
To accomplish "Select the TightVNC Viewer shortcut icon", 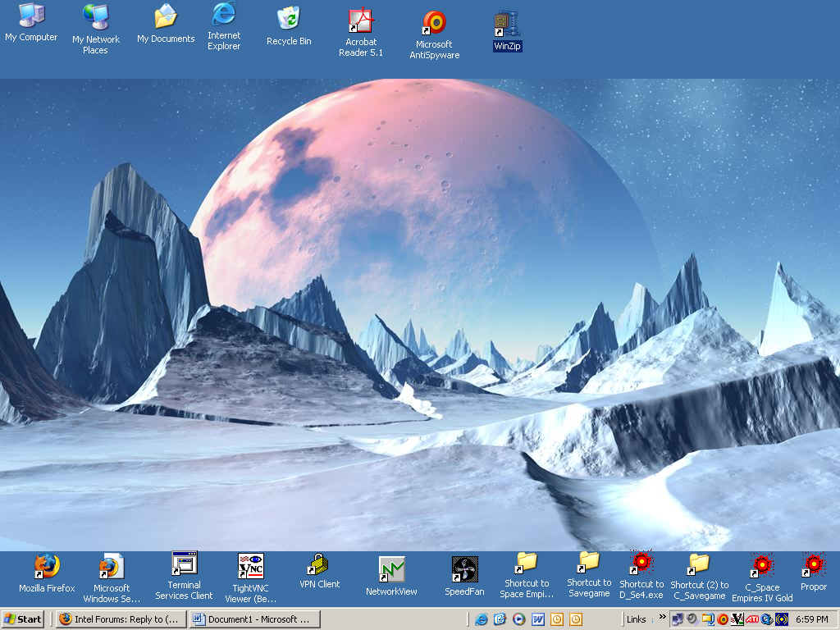I will [x=250, y=565].
